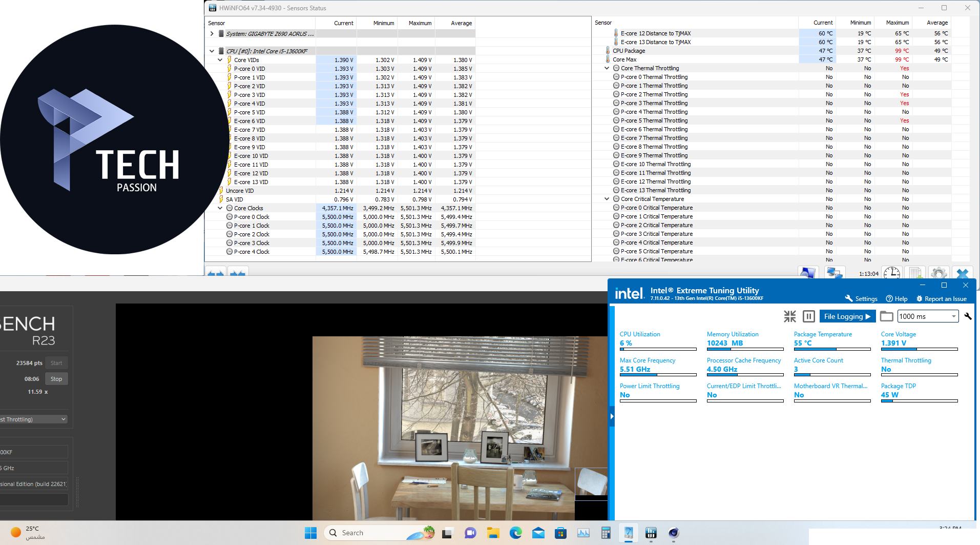The width and height of the screenshot is (980, 545).
Task: Pause monitoring in Intel XTU
Action: (809, 316)
